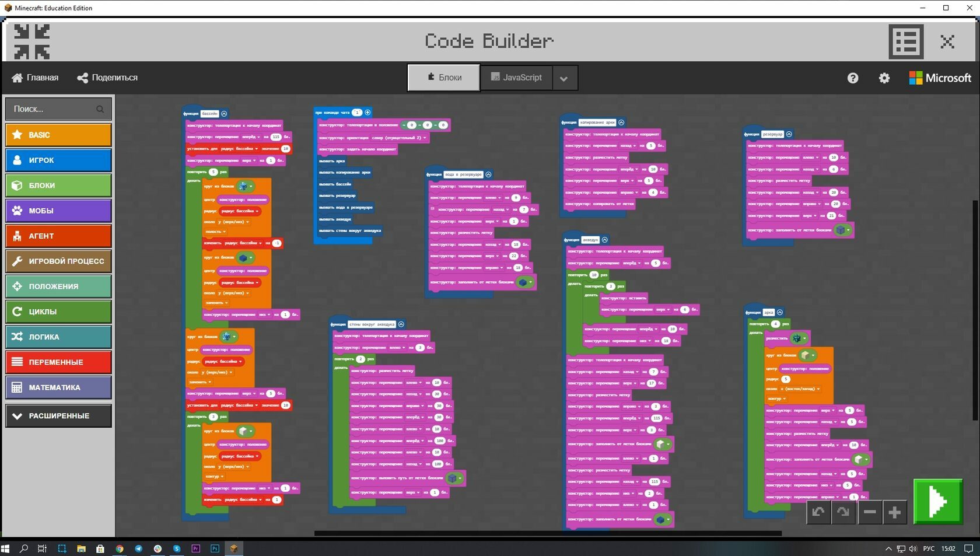Open the МОБЫ block category
980x556 pixels.
tap(58, 211)
